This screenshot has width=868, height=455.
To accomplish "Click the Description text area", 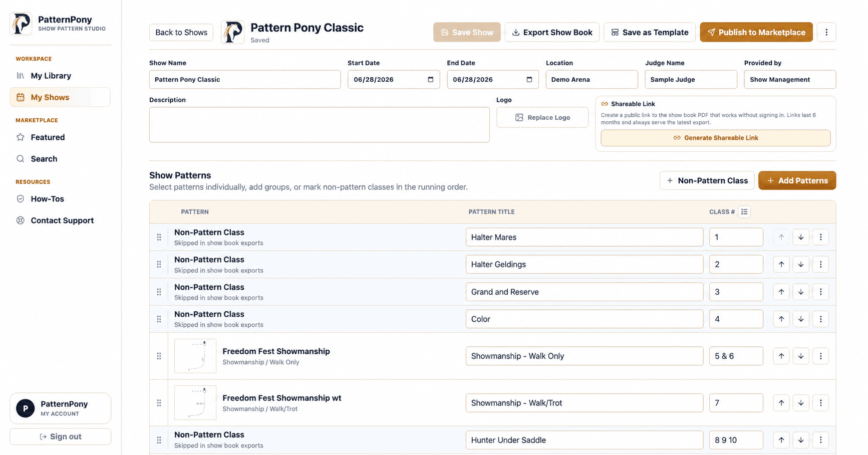I will (x=319, y=125).
